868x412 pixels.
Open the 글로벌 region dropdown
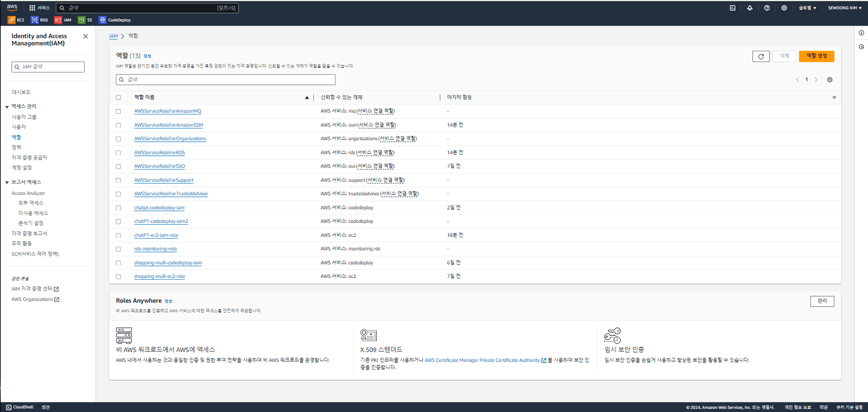pyautogui.click(x=807, y=8)
